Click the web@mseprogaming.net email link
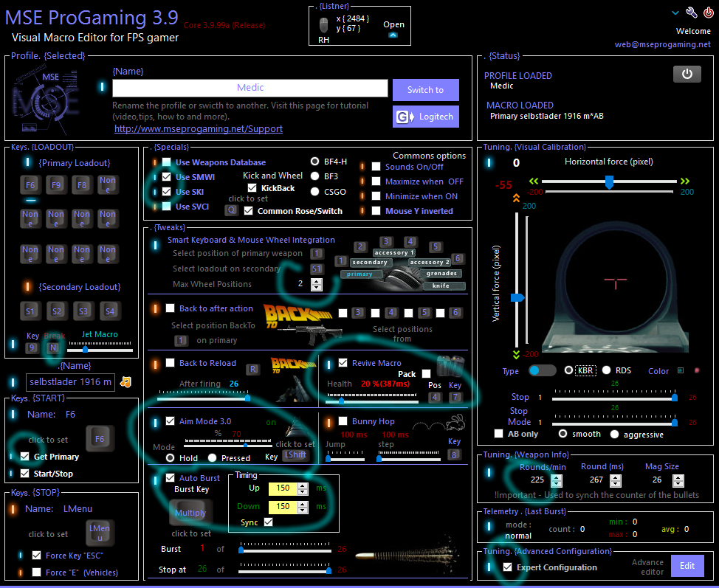 [x=663, y=44]
